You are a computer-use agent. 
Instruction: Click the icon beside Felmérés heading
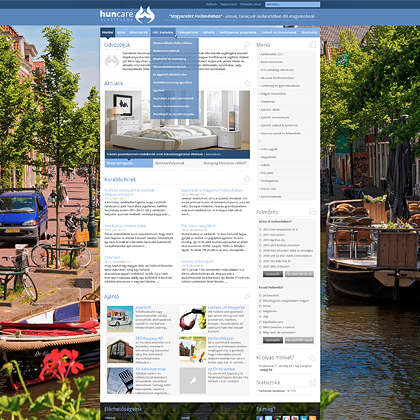(x=312, y=212)
